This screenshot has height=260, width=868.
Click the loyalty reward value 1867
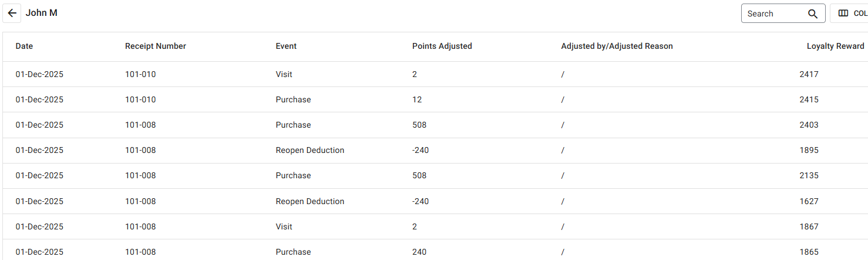coord(809,226)
